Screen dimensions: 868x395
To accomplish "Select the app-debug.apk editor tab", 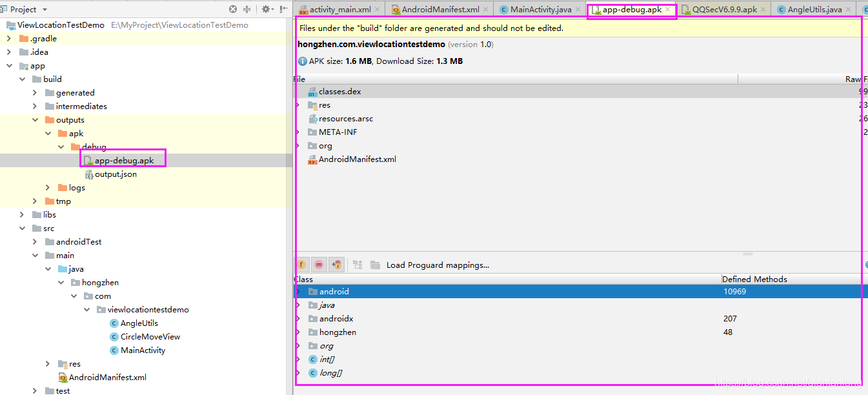I will click(x=632, y=10).
